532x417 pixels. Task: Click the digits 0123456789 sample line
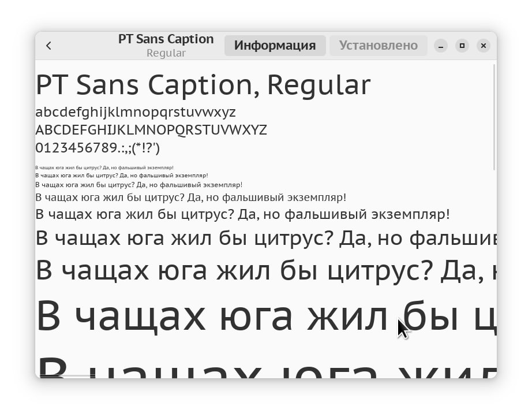pos(98,148)
